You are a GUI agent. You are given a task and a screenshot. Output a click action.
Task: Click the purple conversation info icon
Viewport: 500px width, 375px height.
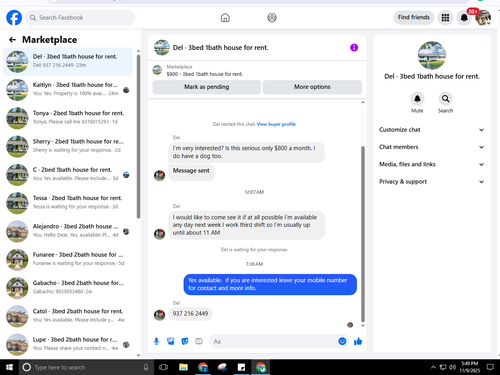[354, 48]
